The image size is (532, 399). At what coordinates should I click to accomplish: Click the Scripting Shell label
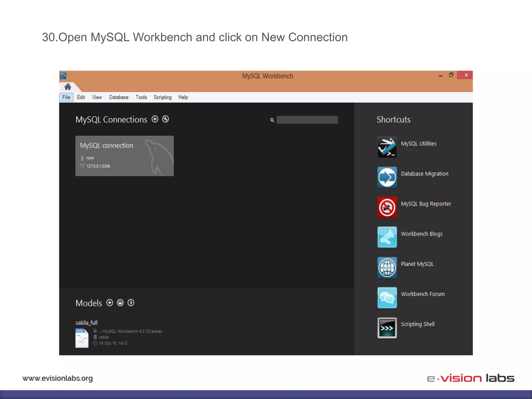(418, 324)
